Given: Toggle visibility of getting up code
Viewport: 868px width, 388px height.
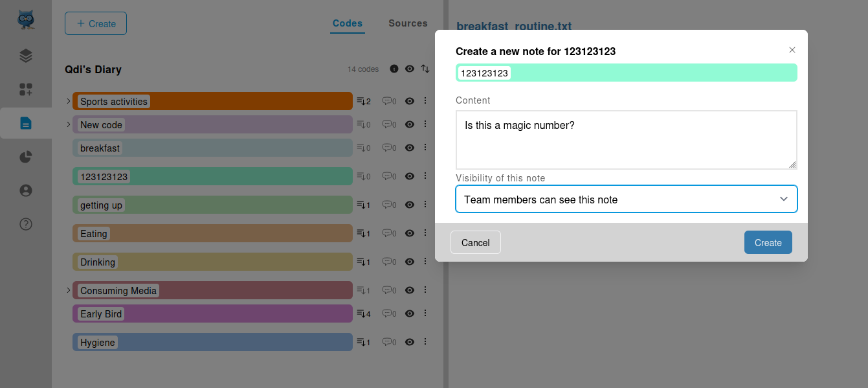Looking at the screenshot, I should pyautogui.click(x=410, y=205).
